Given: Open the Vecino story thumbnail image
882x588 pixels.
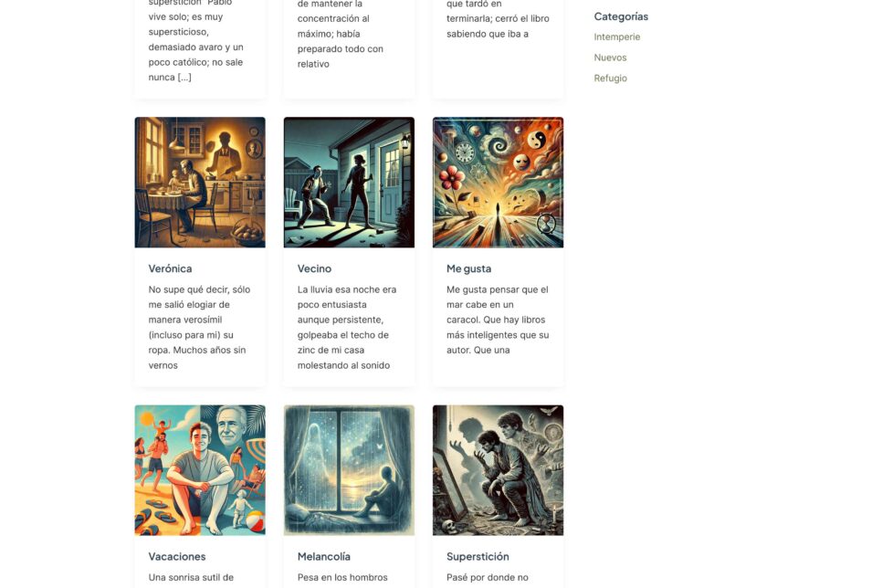Looking at the screenshot, I should coord(349,183).
